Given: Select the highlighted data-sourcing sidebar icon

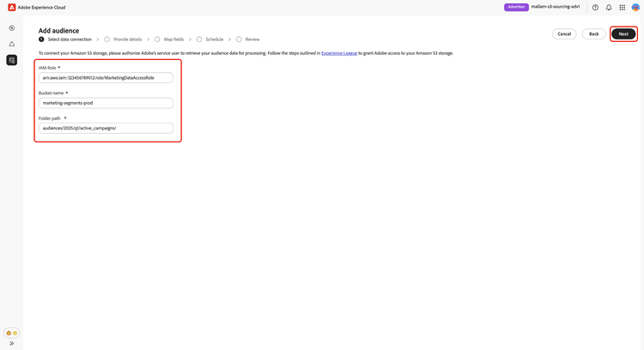Looking at the screenshot, I should [x=11, y=60].
